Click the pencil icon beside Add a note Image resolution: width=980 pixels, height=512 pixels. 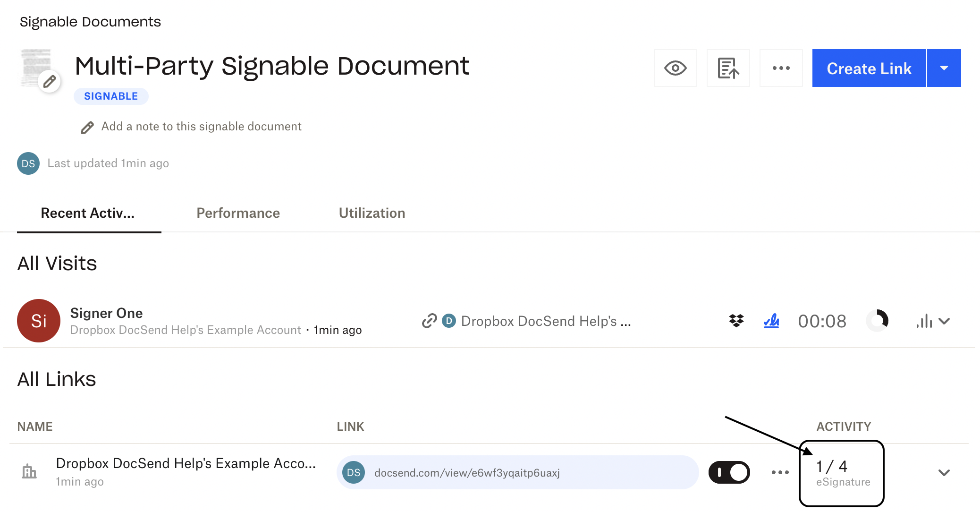point(87,128)
